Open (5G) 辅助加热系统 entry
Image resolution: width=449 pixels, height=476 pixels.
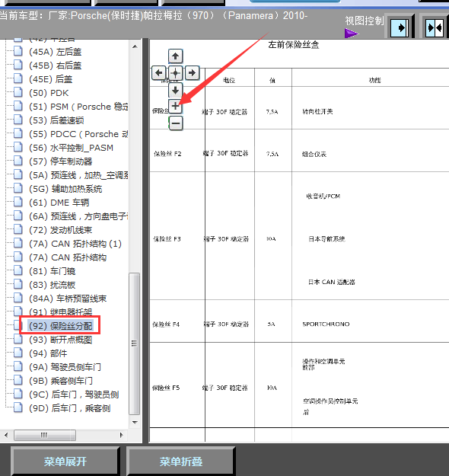click(x=65, y=189)
